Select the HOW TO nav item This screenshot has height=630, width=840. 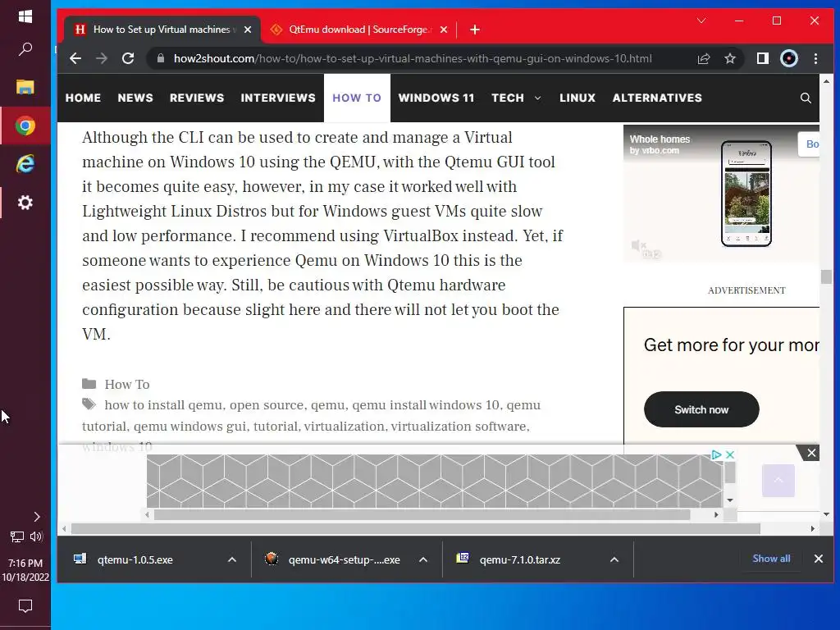pyautogui.click(x=357, y=98)
